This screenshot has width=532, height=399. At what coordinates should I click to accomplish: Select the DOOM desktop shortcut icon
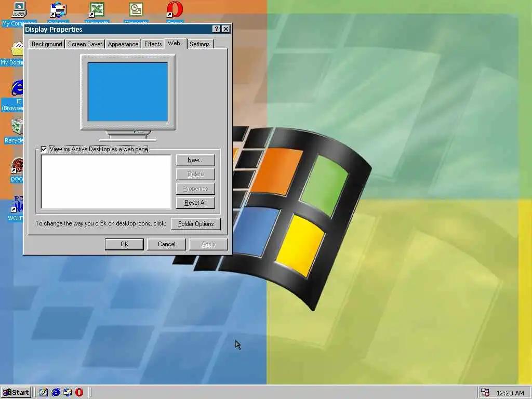coord(17,166)
